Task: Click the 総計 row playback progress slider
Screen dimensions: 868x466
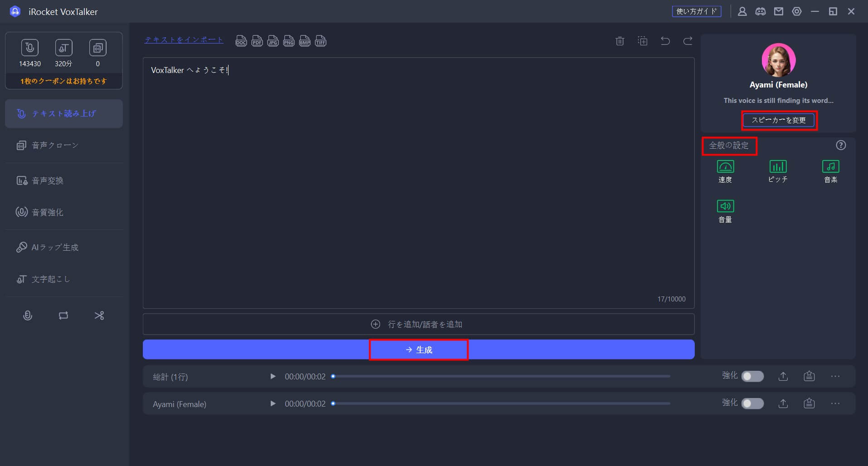Action: [x=501, y=376]
